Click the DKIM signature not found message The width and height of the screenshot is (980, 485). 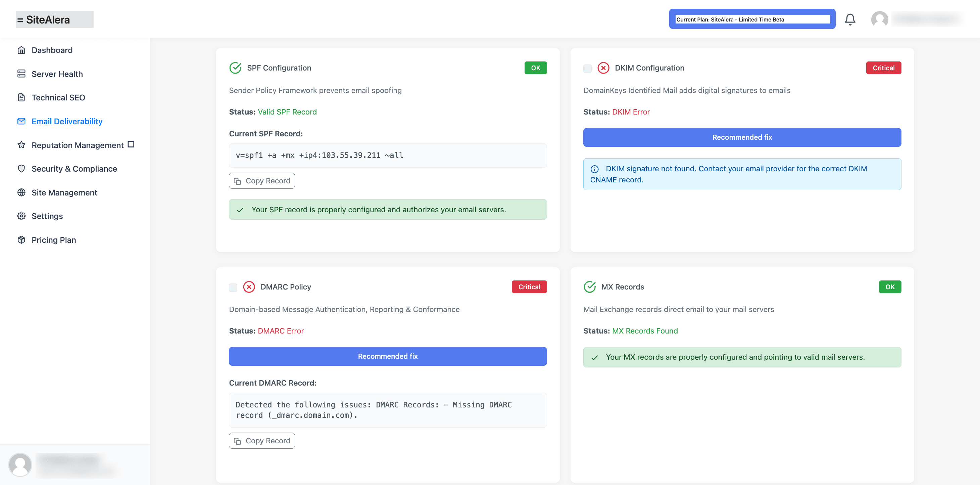coord(742,174)
